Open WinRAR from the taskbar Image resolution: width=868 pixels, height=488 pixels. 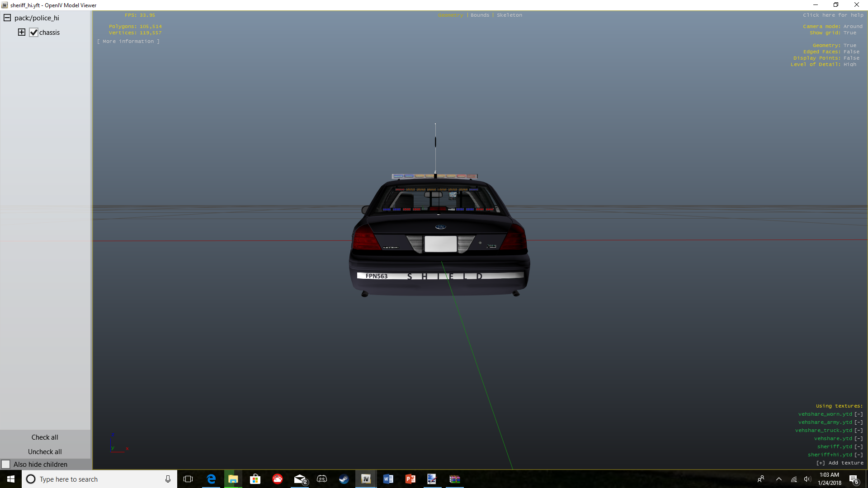point(454,479)
